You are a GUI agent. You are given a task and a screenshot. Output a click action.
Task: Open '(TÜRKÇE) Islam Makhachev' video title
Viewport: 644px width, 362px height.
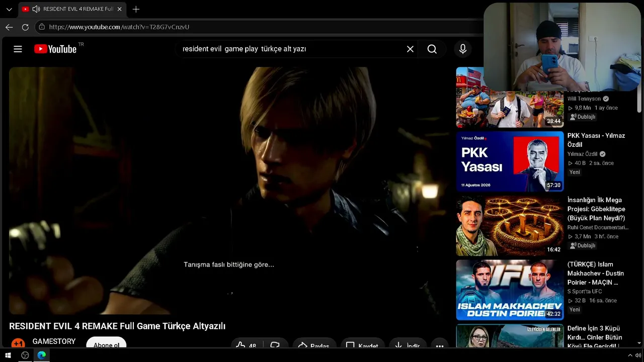[x=596, y=274]
